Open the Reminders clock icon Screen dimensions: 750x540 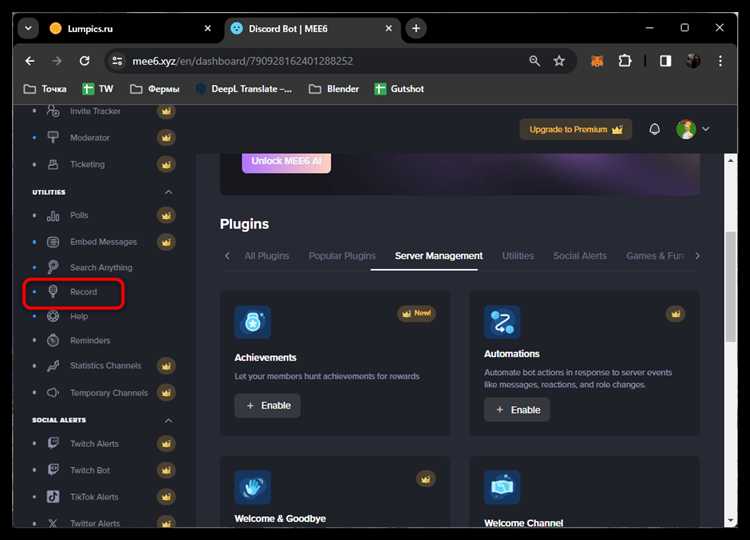click(53, 341)
